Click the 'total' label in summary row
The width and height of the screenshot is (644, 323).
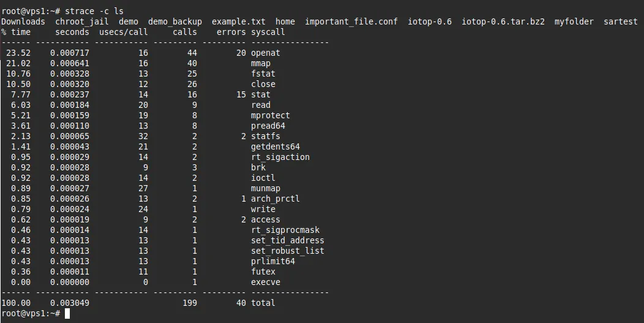coord(263,303)
